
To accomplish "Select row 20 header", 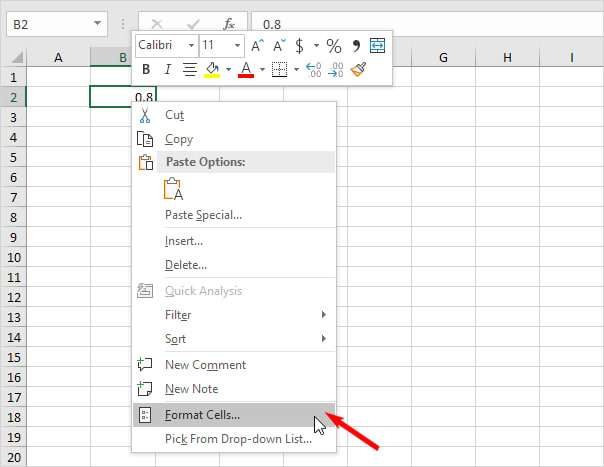I will [13, 457].
